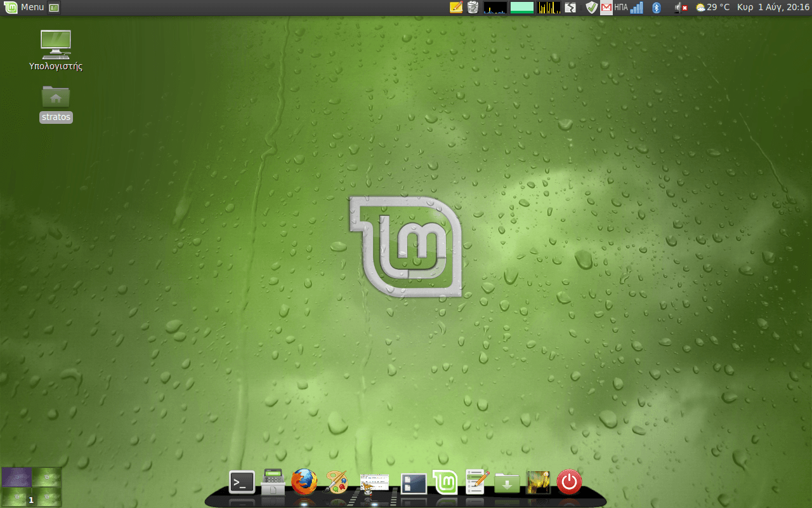Open the 29 °C weather applet

click(712, 8)
